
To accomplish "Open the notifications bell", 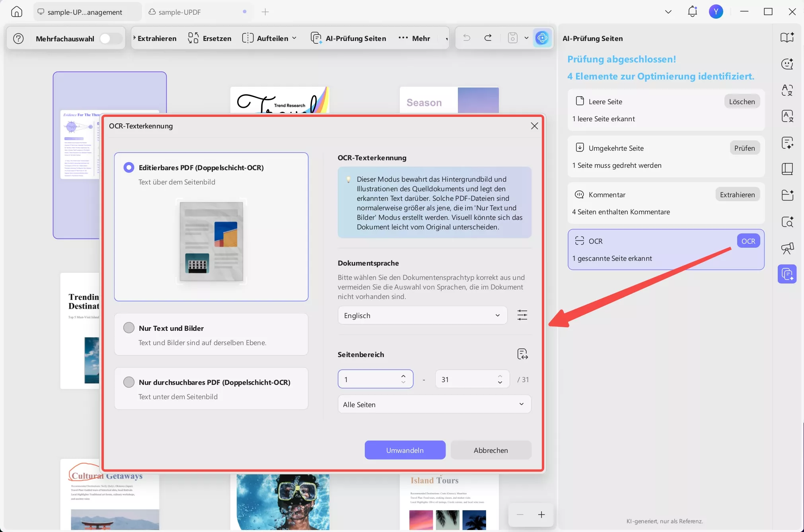I will point(692,12).
